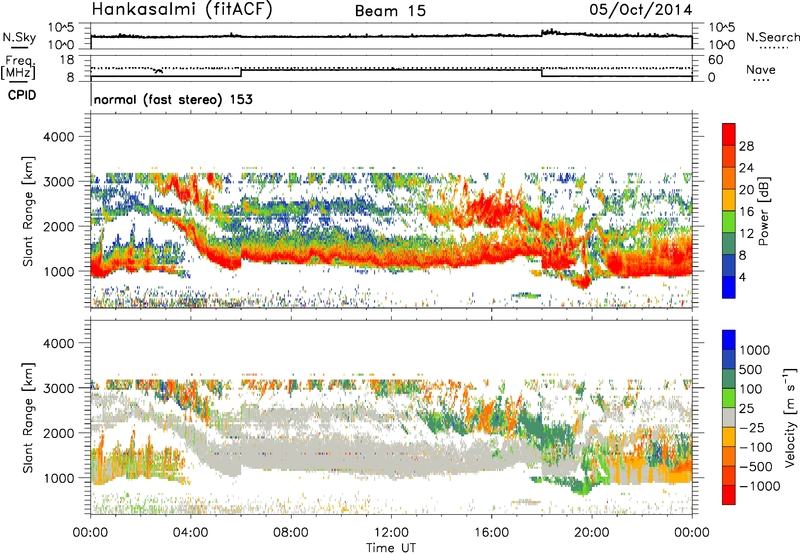Click the -25 tick on velocity colorbar
Screen dimensions: 800x554
coord(752,427)
